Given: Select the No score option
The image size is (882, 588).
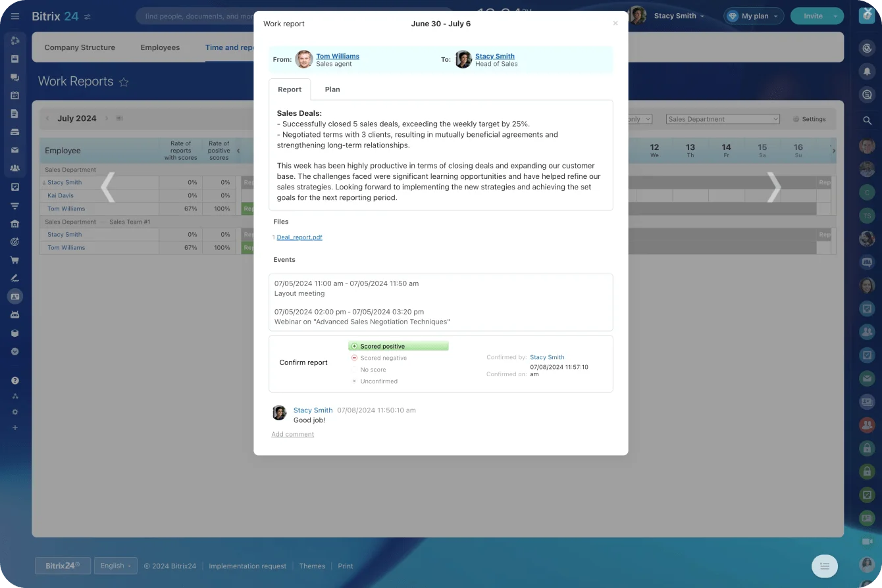Looking at the screenshot, I should 373,370.
